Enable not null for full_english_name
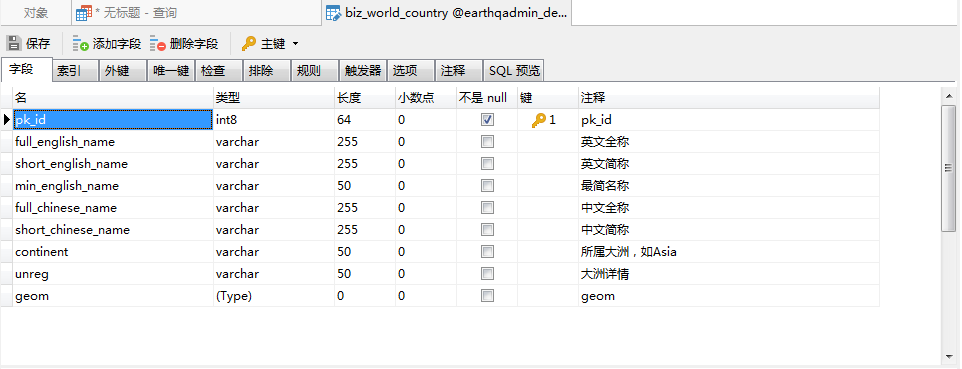This screenshot has width=962, height=369. click(x=487, y=142)
